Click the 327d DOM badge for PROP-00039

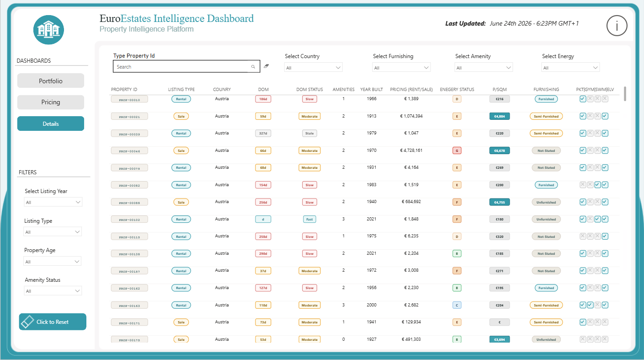263,134
